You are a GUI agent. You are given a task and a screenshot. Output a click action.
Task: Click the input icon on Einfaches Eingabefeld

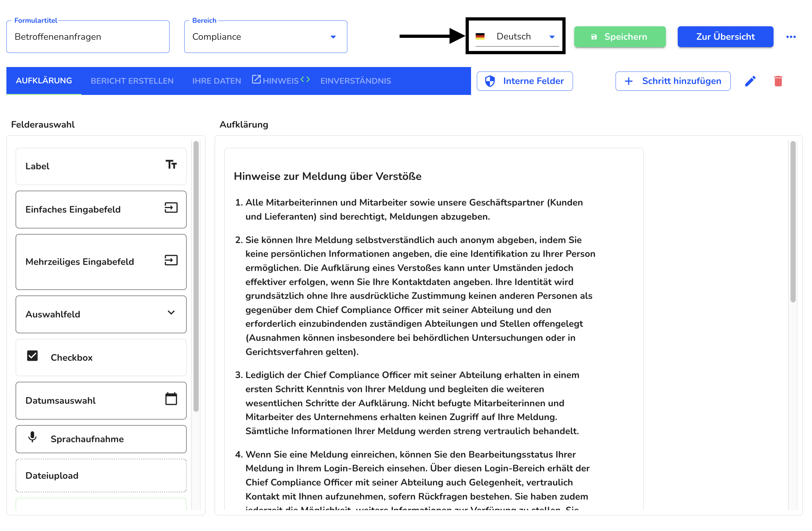pyautogui.click(x=171, y=207)
